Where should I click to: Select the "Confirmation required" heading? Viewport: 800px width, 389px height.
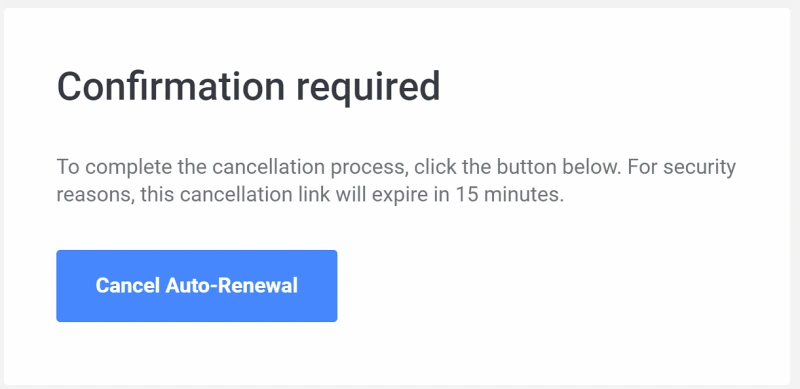click(x=248, y=87)
